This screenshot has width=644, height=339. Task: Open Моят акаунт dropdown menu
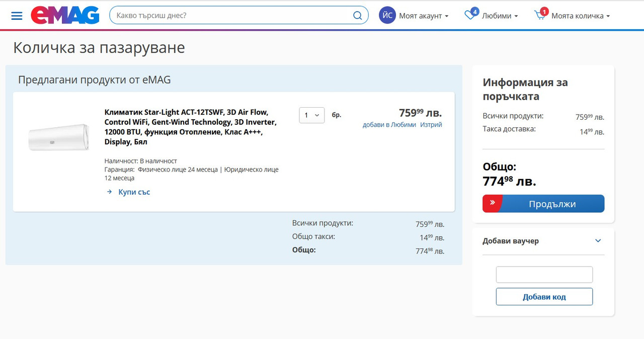[x=424, y=16]
